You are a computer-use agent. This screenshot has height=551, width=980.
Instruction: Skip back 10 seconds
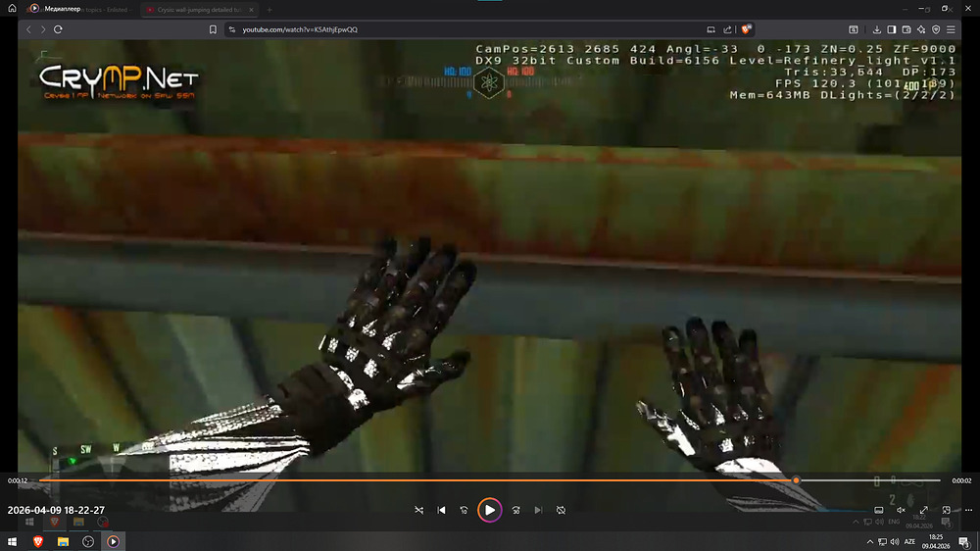click(464, 510)
